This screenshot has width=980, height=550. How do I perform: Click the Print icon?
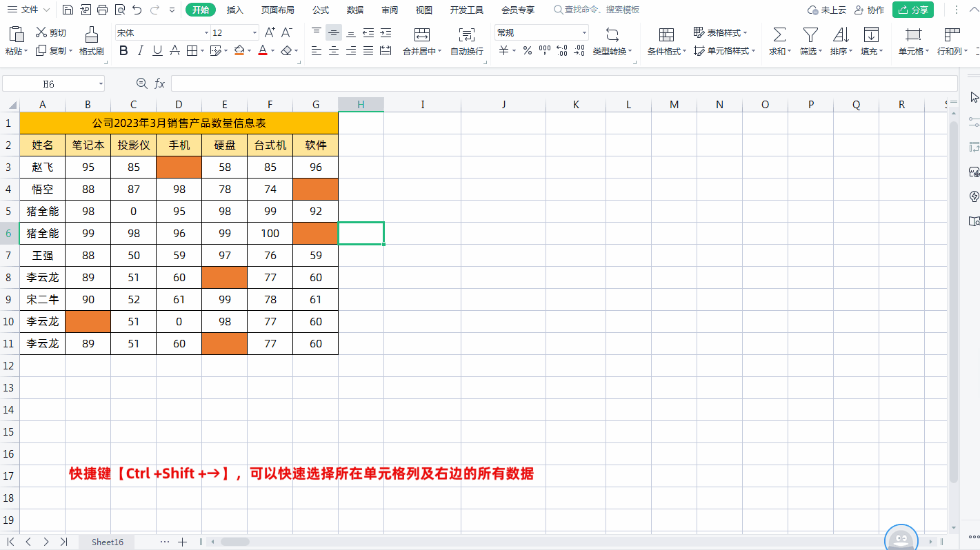coord(102,10)
